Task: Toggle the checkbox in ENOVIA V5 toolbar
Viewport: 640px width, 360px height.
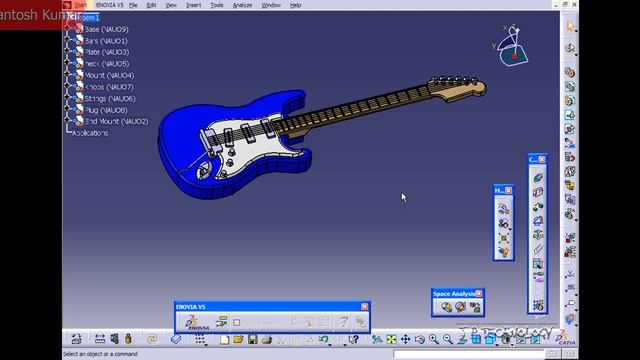Action: tap(237, 322)
